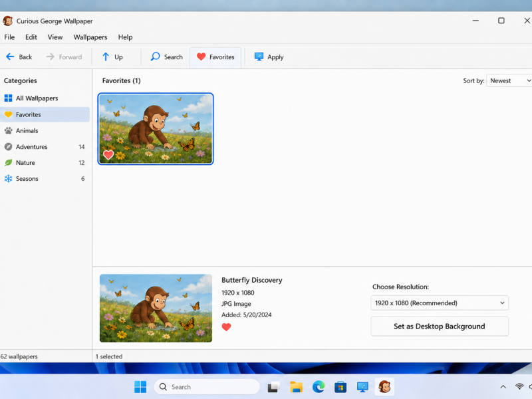Open Microsoft Store from the taskbar

coord(340,387)
